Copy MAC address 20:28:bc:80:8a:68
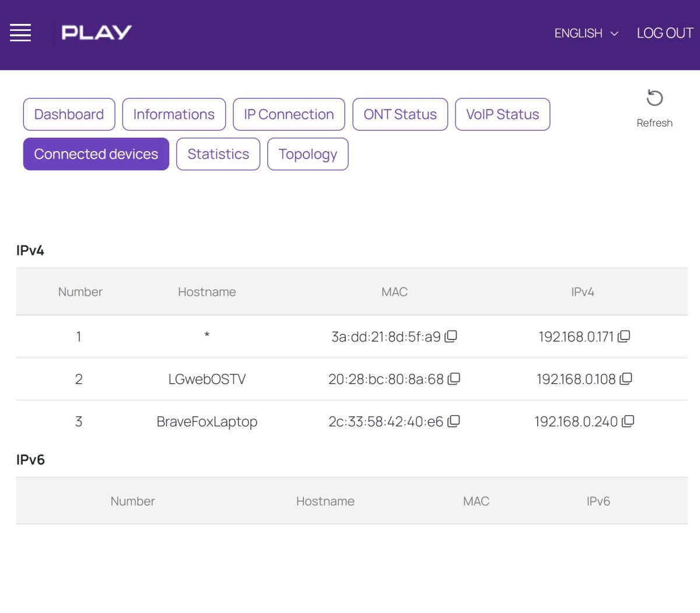The width and height of the screenshot is (700, 613). (454, 379)
